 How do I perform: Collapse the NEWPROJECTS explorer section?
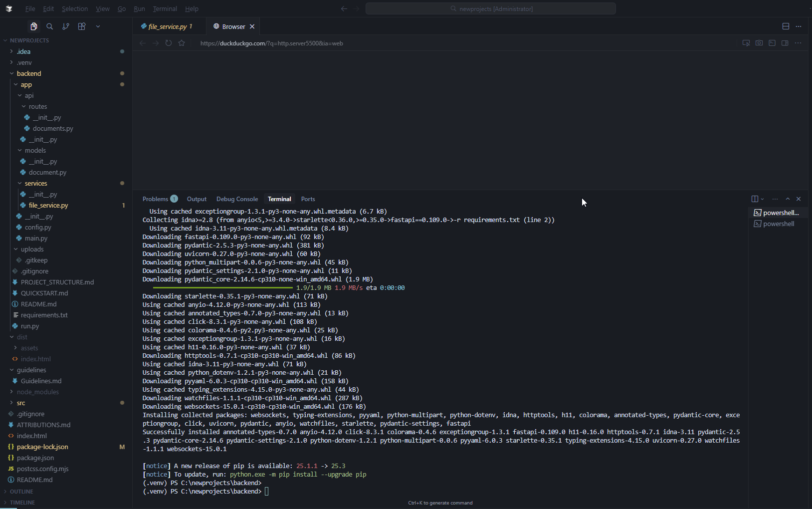29,40
